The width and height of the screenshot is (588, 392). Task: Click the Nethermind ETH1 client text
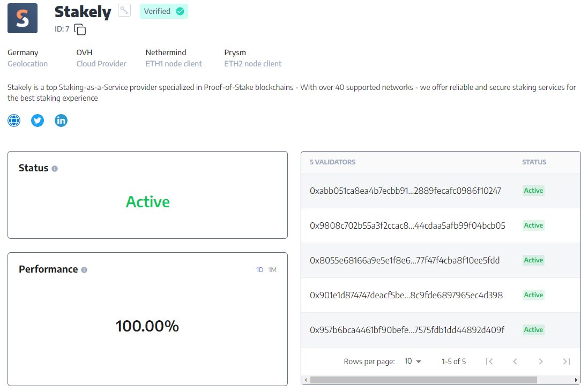166,52
